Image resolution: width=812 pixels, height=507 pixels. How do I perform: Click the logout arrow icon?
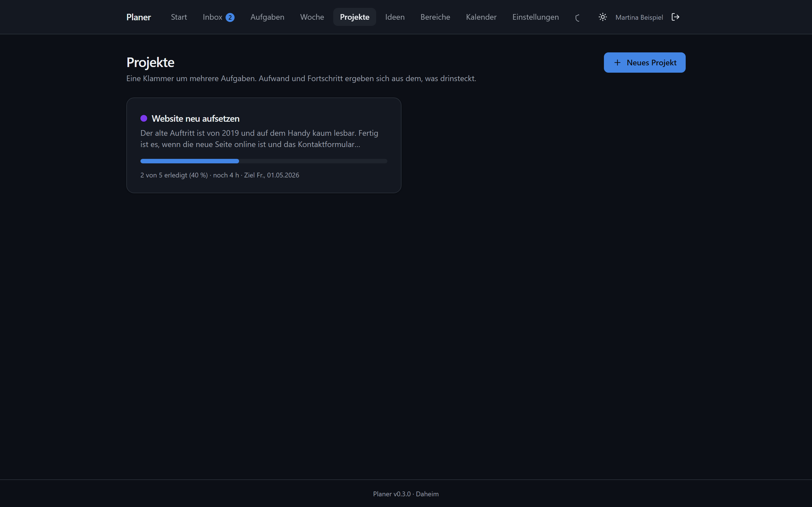coord(676,17)
